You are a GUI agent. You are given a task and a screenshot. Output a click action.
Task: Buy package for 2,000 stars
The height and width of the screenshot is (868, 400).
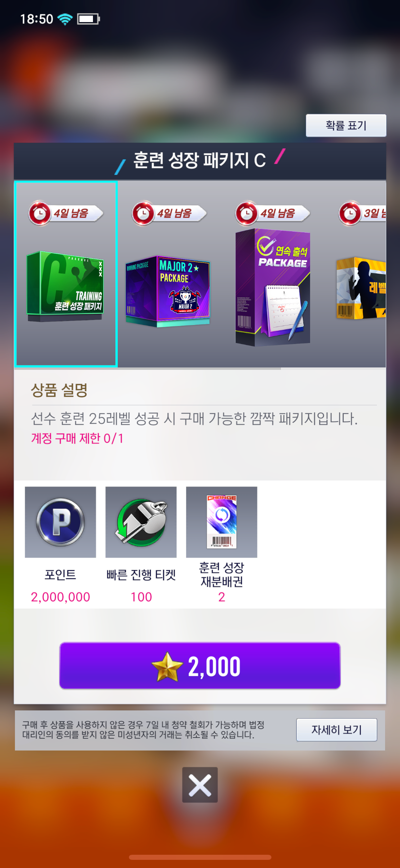pyautogui.click(x=200, y=666)
